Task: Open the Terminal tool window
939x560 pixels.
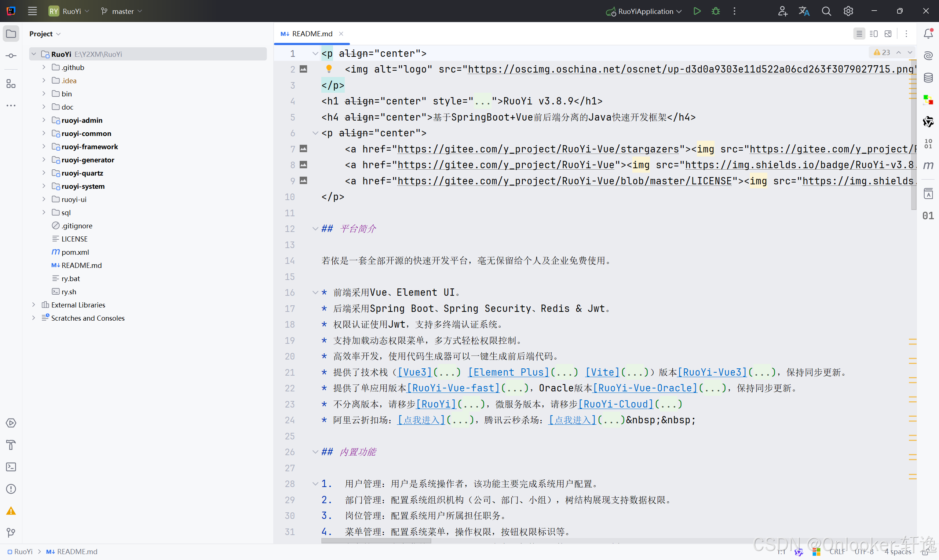Action: [11, 467]
